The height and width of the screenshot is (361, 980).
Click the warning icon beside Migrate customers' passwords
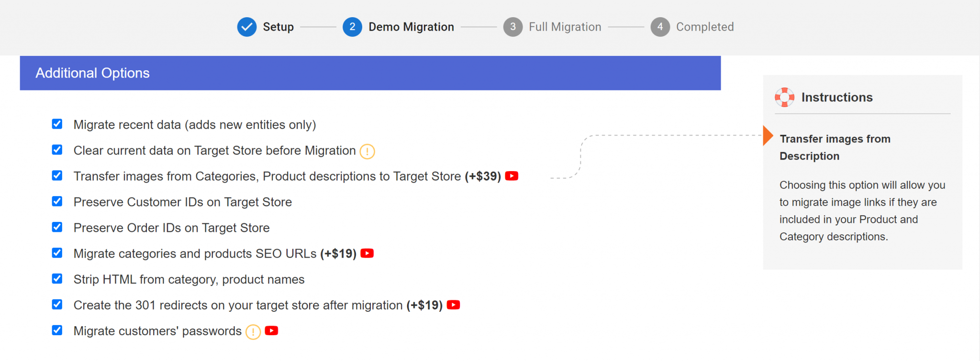pyautogui.click(x=253, y=331)
